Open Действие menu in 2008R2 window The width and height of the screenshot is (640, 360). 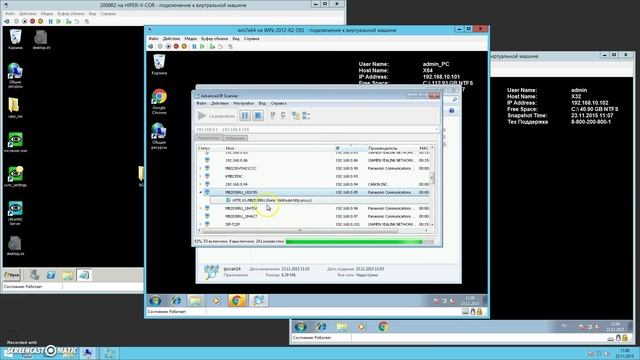(28, 13)
